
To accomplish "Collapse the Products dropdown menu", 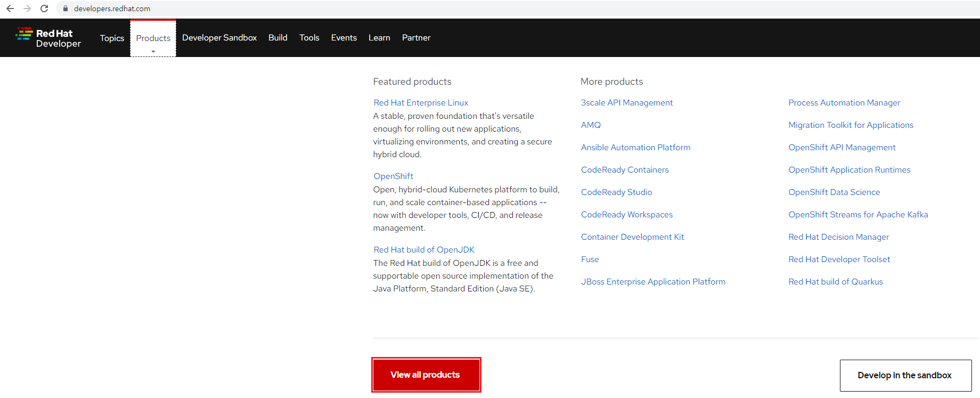I will pyautogui.click(x=153, y=38).
